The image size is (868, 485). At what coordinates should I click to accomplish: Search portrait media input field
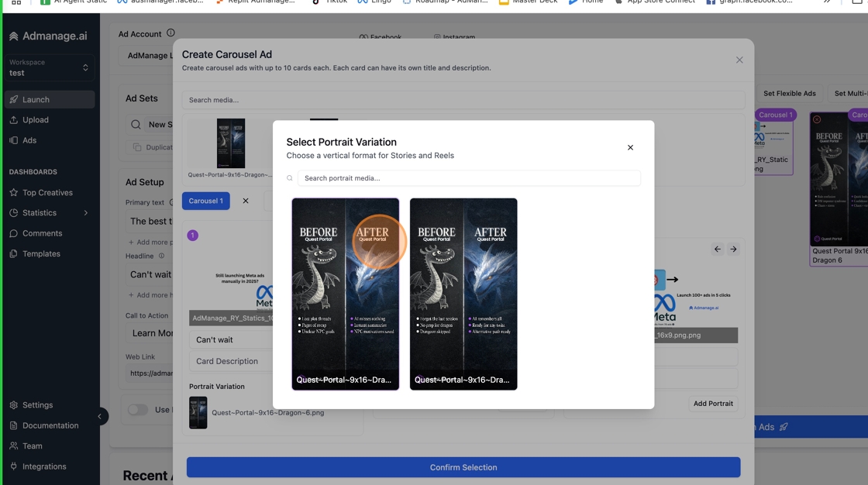click(x=469, y=177)
